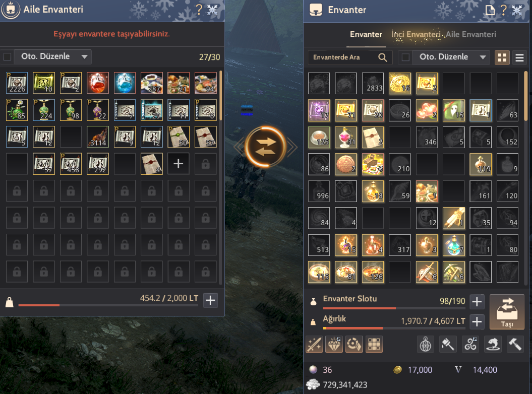The height and width of the screenshot is (394, 532).
Task: Click the plus button next to Envanter Slotu
Action: click(x=477, y=301)
